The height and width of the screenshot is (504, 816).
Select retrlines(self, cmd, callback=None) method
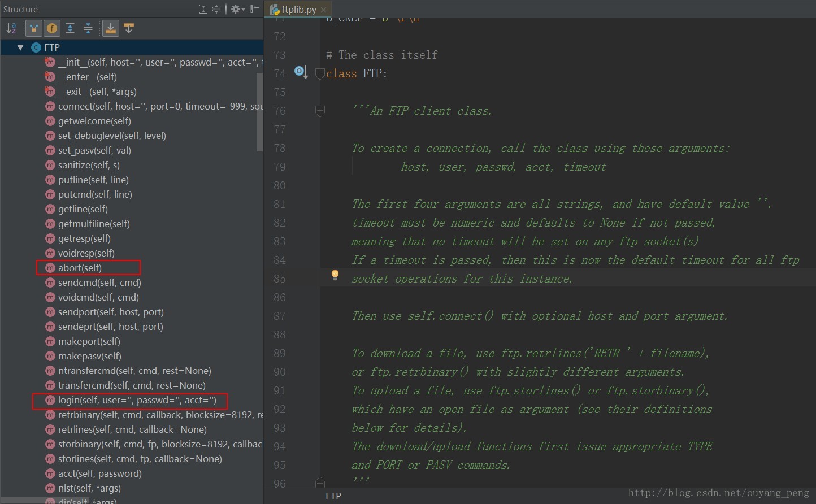click(132, 429)
